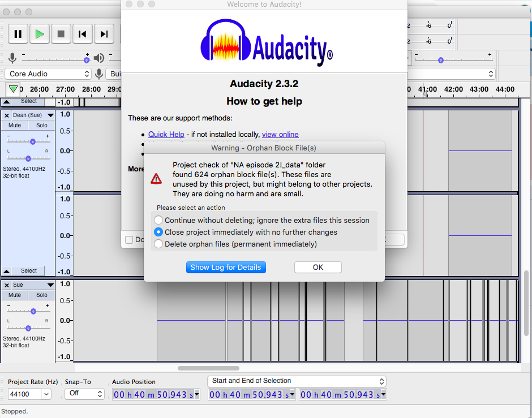This screenshot has width=532, height=418.
Task: Click the Warning - Orphan Block File(s) title
Action: 264,148
